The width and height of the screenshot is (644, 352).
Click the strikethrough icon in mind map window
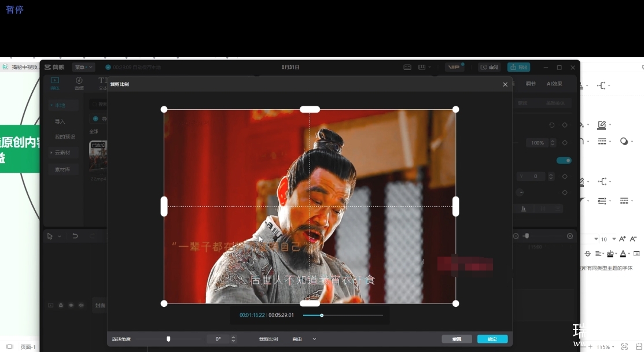tap(587, 254)
